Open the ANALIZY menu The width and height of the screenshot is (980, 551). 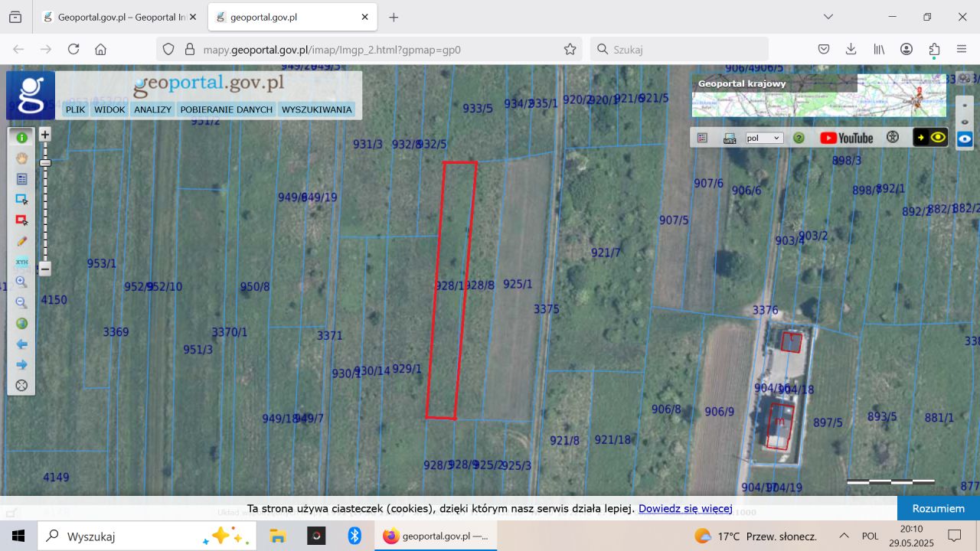click(x=152, y=109)
